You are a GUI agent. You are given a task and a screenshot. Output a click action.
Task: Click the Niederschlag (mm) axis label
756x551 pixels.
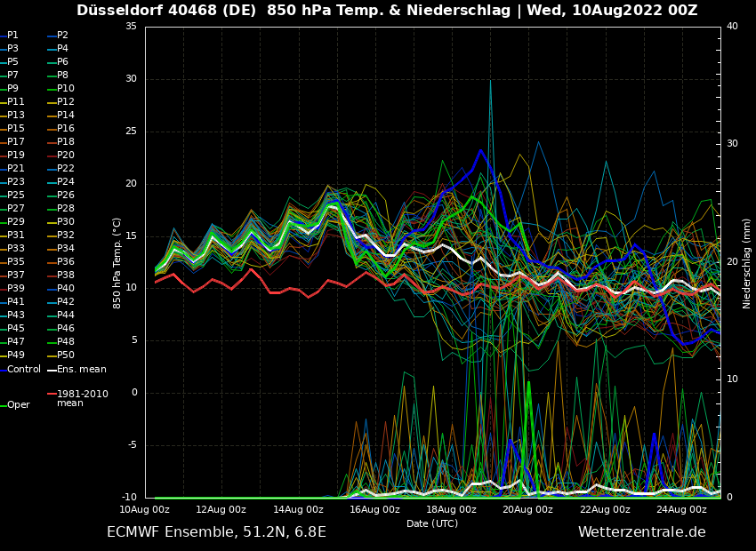(747, 263)
